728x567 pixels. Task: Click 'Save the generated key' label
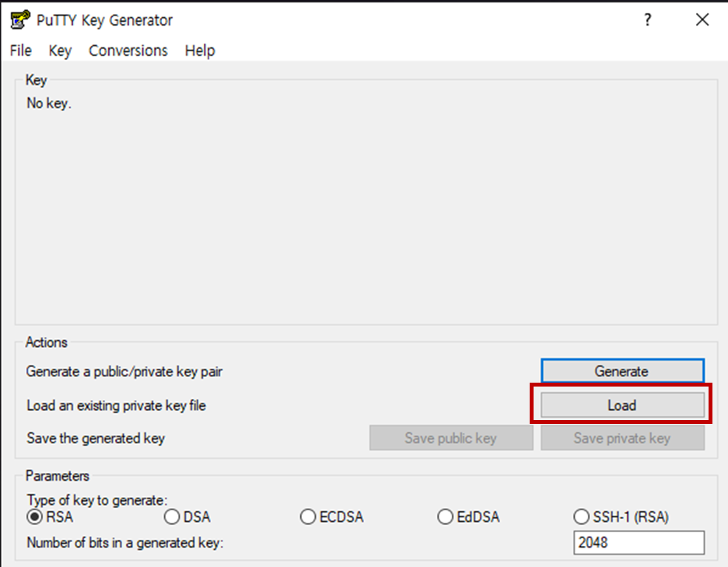tap(96, 438)
